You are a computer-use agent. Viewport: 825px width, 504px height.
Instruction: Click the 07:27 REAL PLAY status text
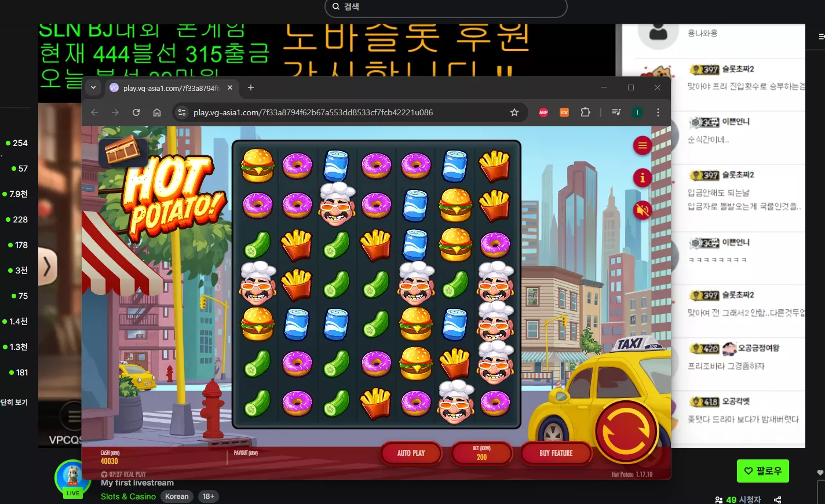(123, 474)
